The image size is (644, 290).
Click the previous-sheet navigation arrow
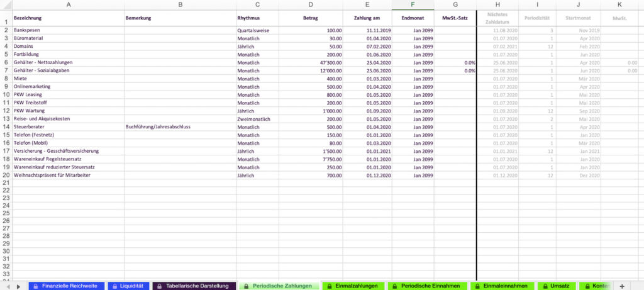click(x=8, y=286)
